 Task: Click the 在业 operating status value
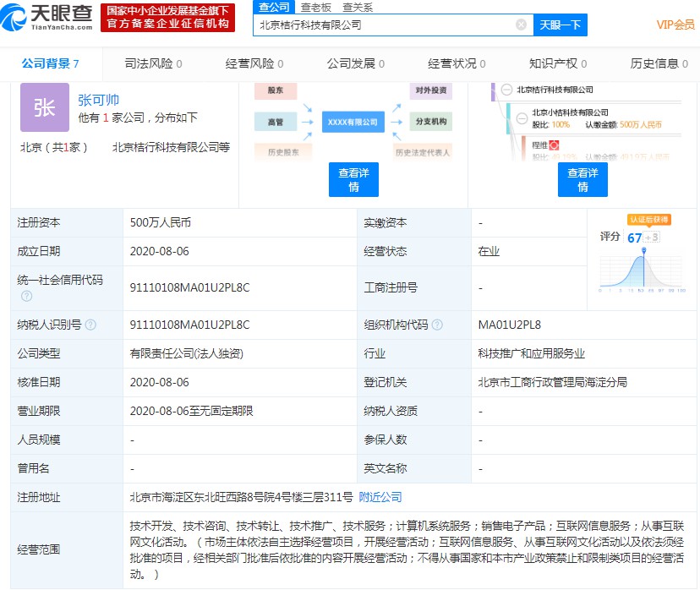coord(489,251)
